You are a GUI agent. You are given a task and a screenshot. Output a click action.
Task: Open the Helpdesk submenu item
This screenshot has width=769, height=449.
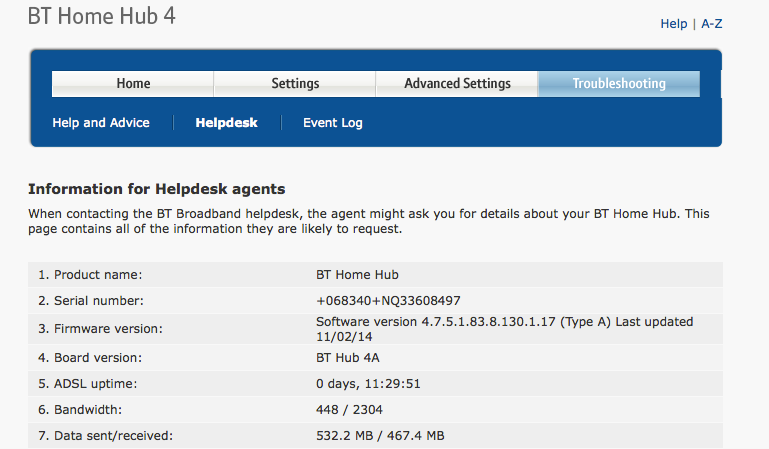pos(227,123)
